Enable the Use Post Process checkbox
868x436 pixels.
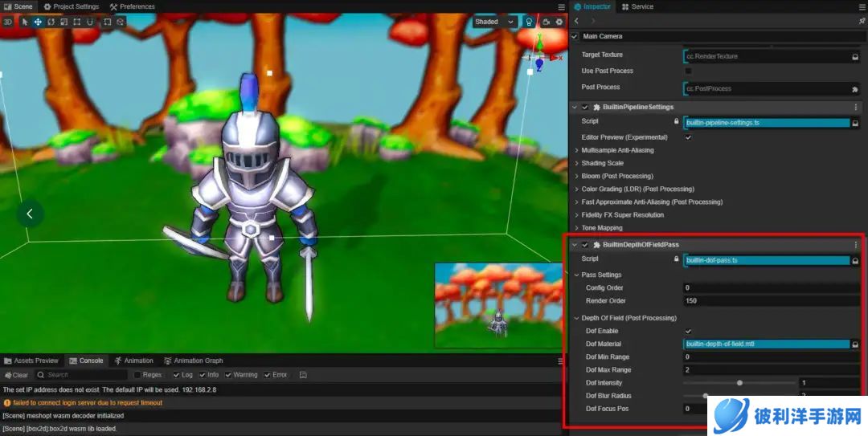tap(688, 71)
